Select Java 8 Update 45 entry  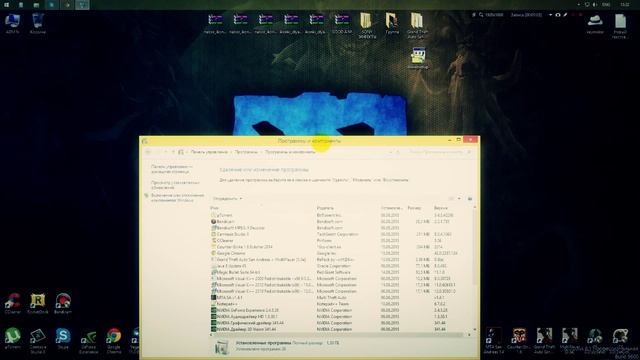point(342,266)
